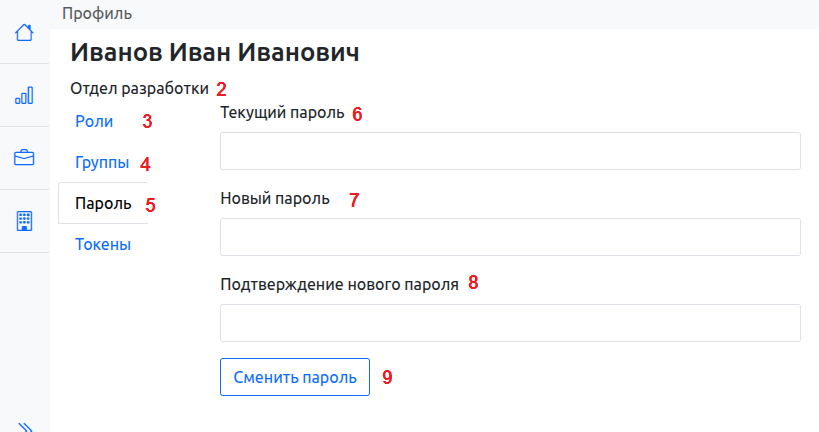This screenshot has width=819, height=432.
Task: Click into the Новый пароль field
Action: 510,238
